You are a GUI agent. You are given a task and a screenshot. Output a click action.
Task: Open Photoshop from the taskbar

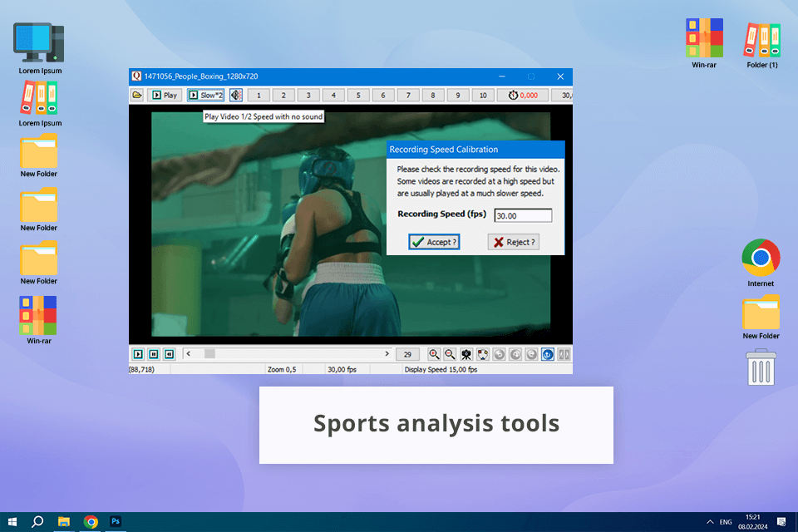[x=116, y=522]
